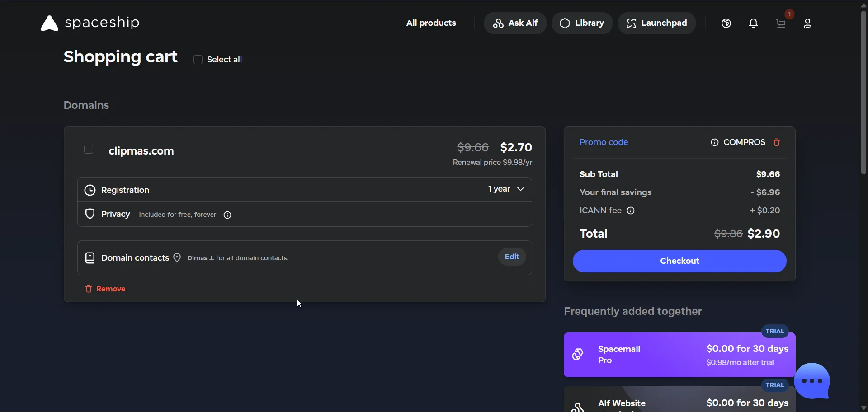Click the '- $6.96' final savings value
Screen dimensions: 868x412
tap(765, 192)
